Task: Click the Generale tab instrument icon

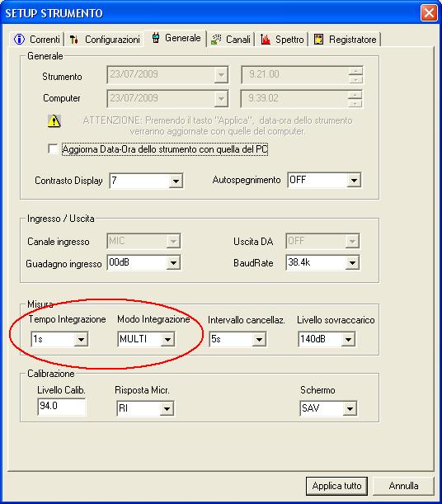Action: click(156, 38)
